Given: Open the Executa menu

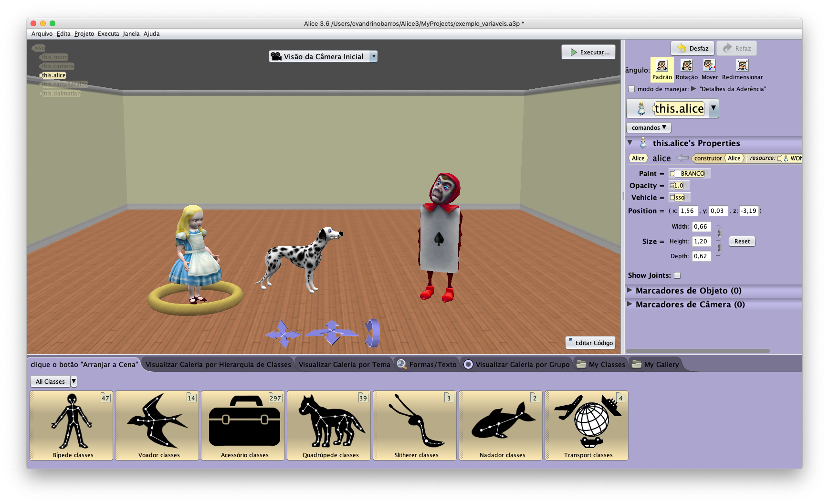Looking at the screenshot, I should pos(108,34).
